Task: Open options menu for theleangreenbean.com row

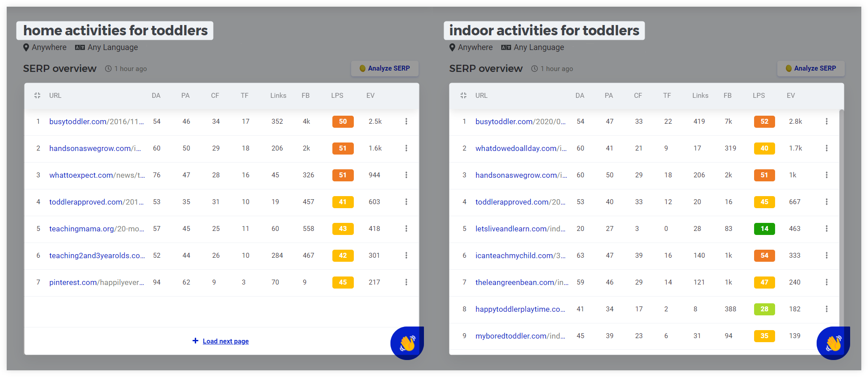Action: click(x=826, y=282)
